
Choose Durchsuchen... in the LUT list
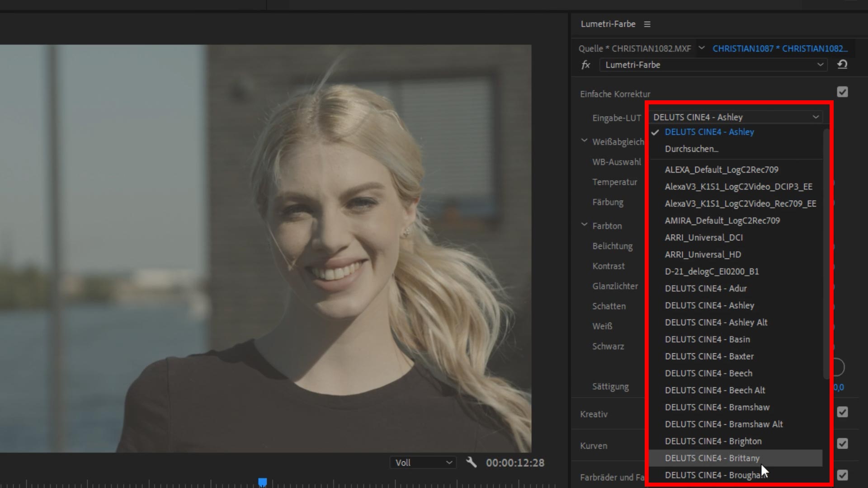[736, 149]
